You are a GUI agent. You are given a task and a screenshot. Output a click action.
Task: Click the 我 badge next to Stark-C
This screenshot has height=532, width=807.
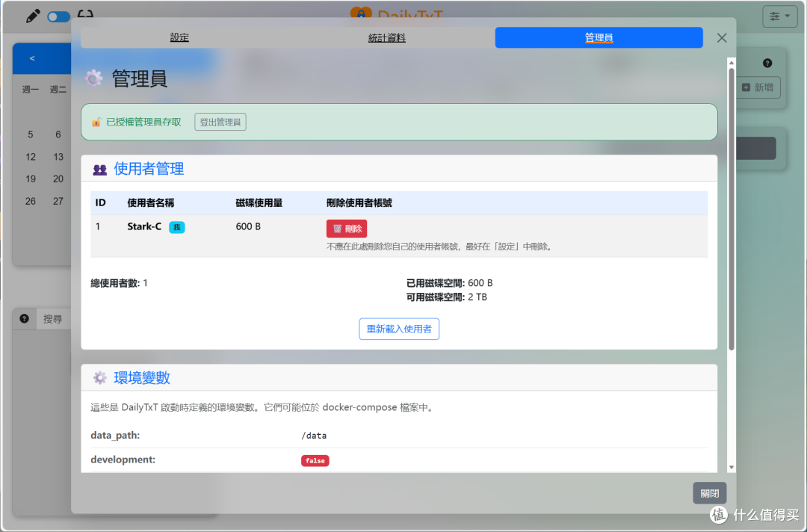pyautogui.click(x=176, y=227)
